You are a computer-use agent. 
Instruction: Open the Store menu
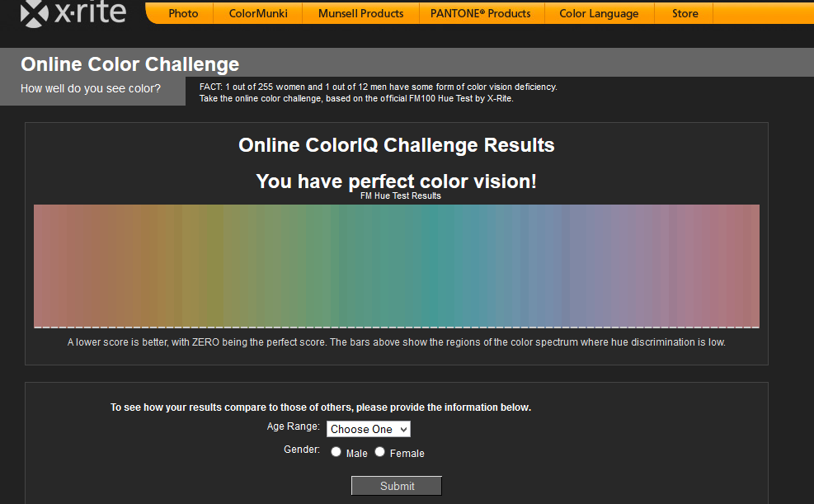(685, 13)
